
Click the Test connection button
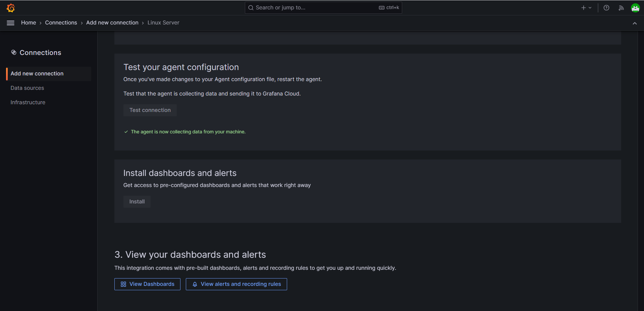click(x=150, y=110)
